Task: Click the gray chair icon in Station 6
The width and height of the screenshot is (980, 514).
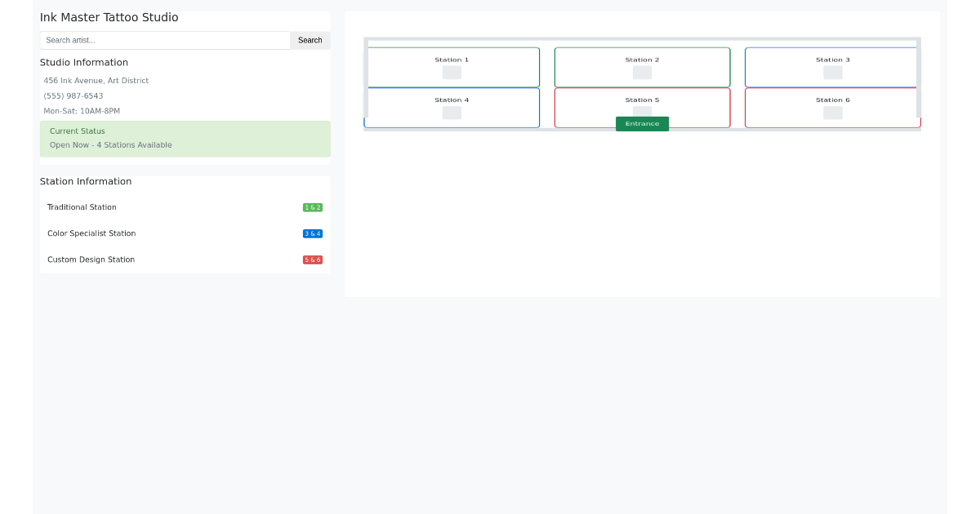Action: click(832, 113)
